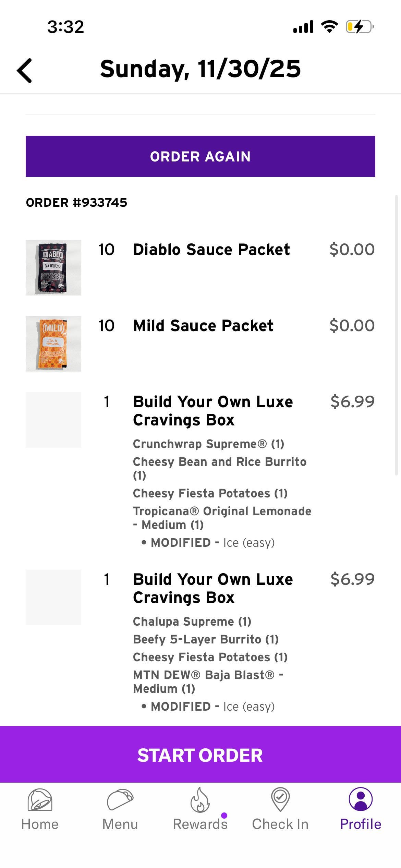Viewport: 401px width, 868px height.
Task: Open the Home bell icon
Action: click(x=40, y=800)
